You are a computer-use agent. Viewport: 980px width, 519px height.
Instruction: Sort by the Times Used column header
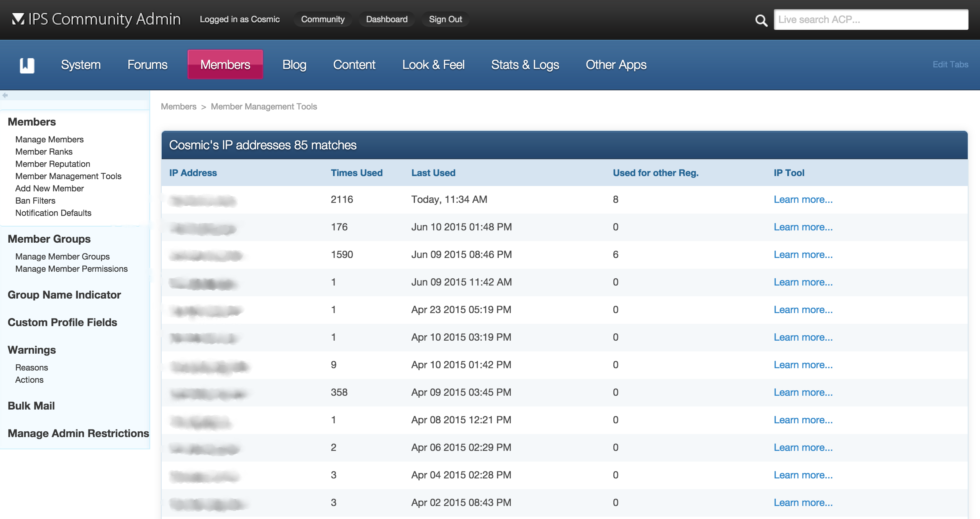[357, 173]
